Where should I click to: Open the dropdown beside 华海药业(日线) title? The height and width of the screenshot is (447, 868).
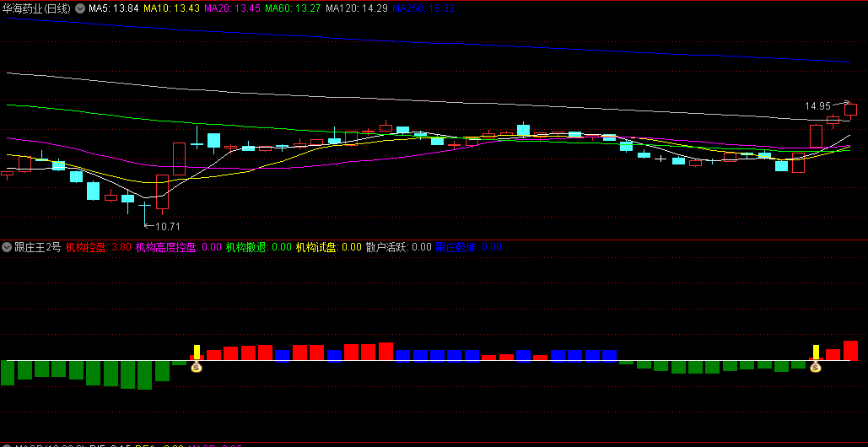(x=79, y=8)
